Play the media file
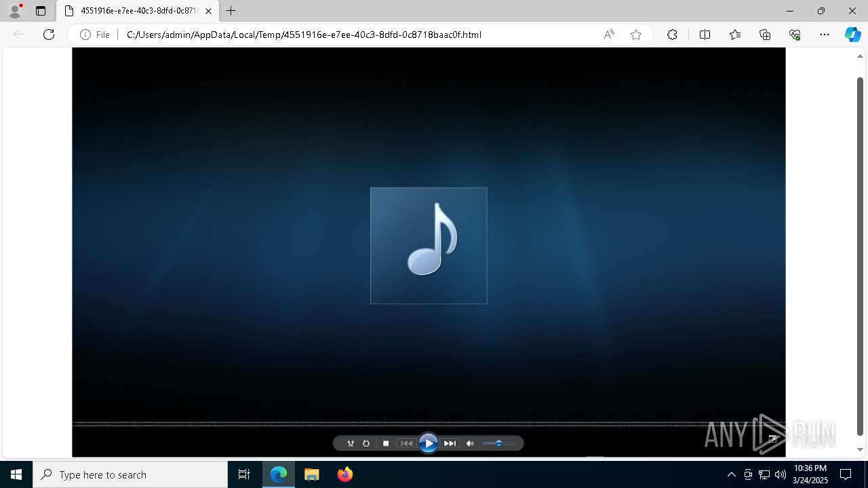 pyautogui.click(x=428, y=443)
